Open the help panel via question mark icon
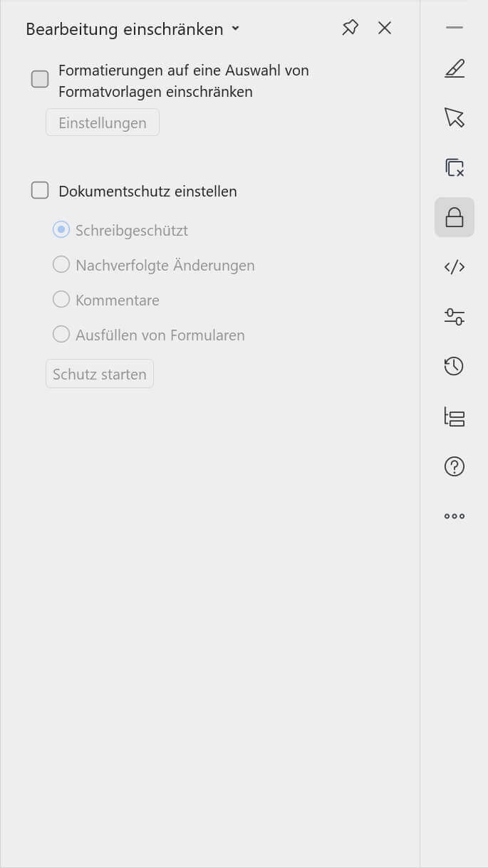 click(454, 466)
